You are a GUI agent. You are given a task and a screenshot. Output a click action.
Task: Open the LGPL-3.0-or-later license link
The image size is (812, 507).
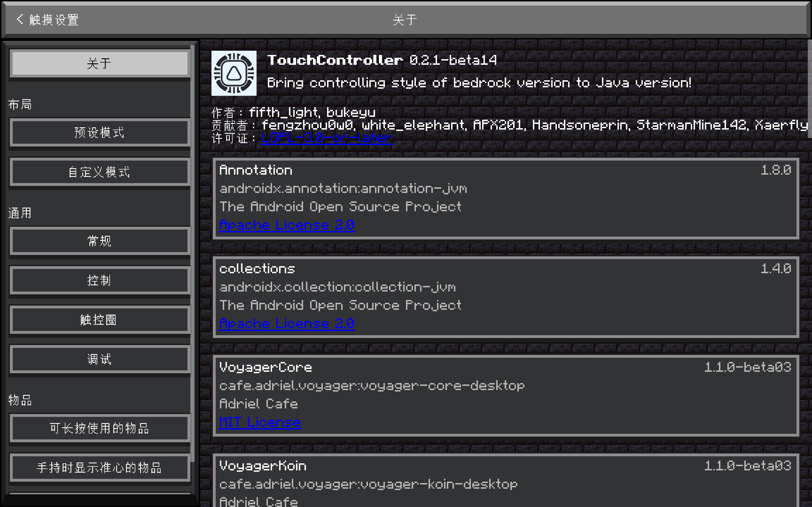pyautogui.click(x=326, y=138)
